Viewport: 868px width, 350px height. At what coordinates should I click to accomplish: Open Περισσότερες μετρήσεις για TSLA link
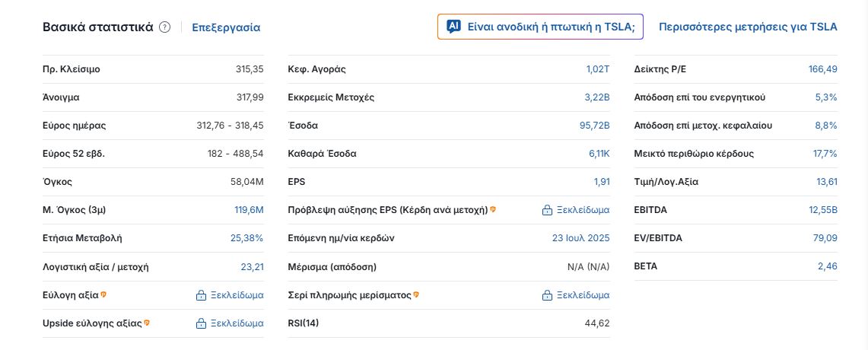coord(748,27)
